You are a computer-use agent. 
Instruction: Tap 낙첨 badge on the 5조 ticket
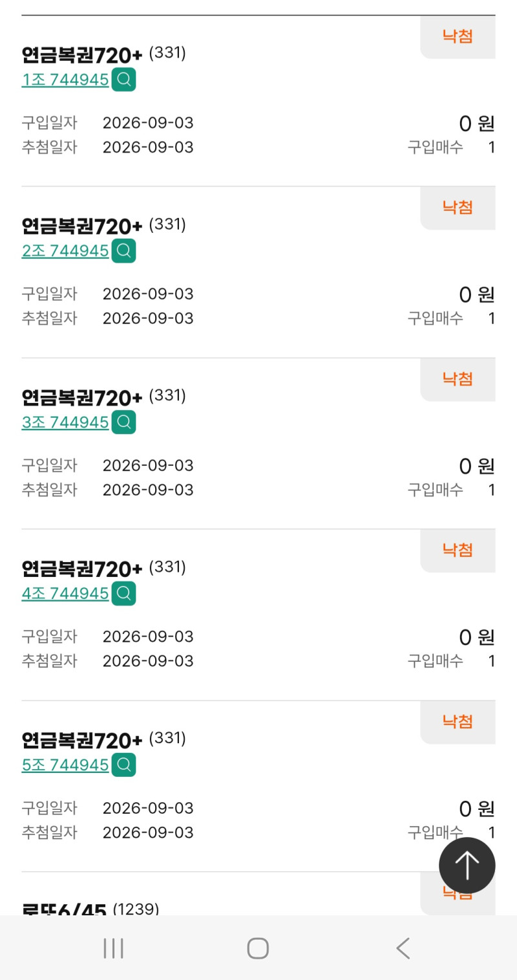point(458,722)
